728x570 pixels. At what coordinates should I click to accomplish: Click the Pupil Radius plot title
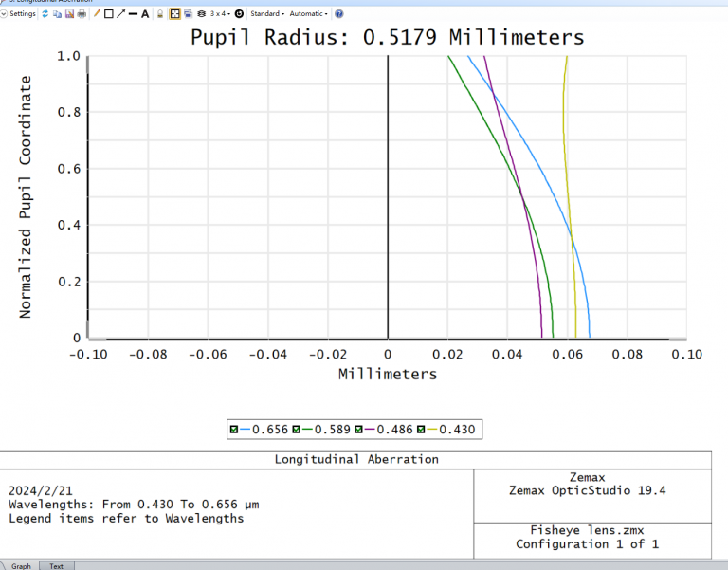(387, 37)
